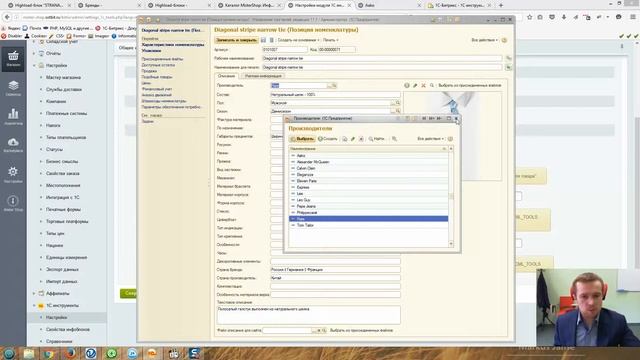Click the Выбрать button in Производители dialog
The height and width of the screenshot is (360, 640).
302,139
